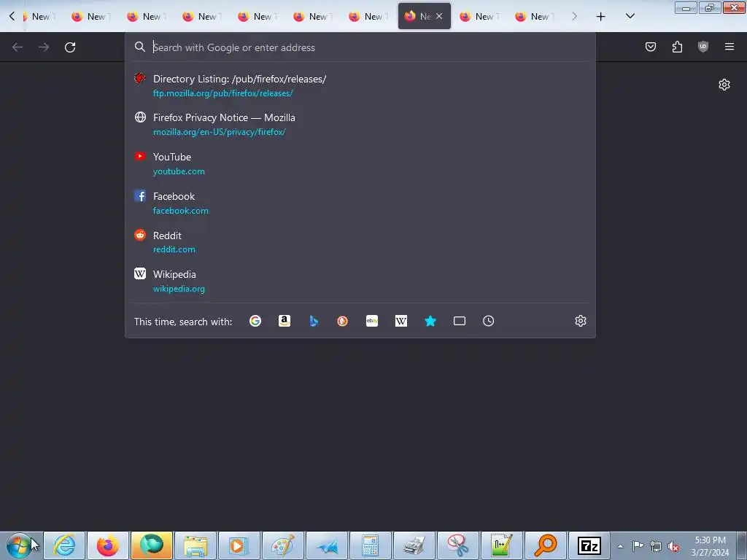
Task: Open Windows Media Player from taskbar
Action: (x=239, y=545)
